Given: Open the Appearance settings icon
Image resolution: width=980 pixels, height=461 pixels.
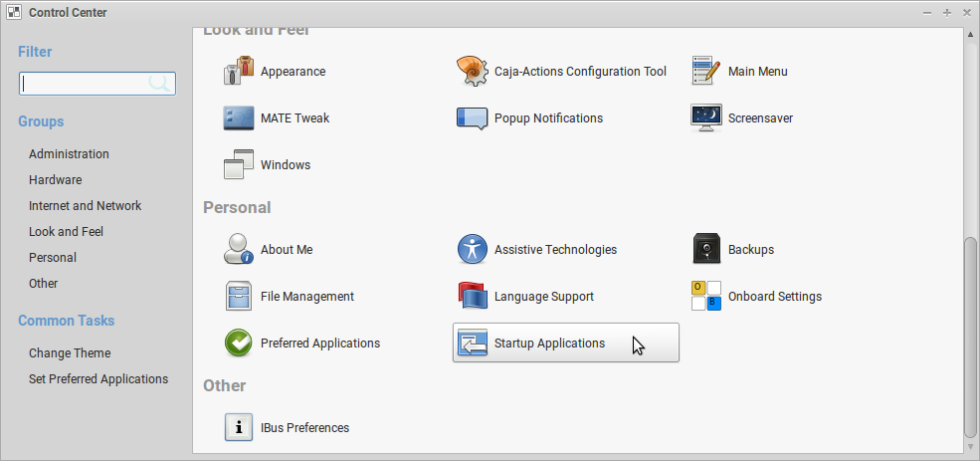Looking at the screenshot, I should pyautogui.click(x=239, y=72).
